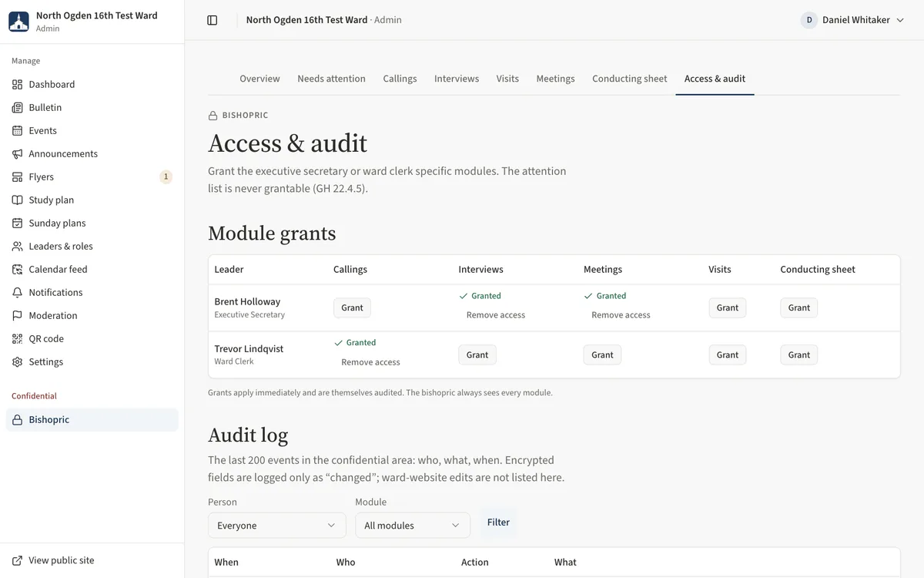Click the Sunday plans calendar-check icon
The width and height of the screenshot is (924, 578).
click(x=18, y=223)
